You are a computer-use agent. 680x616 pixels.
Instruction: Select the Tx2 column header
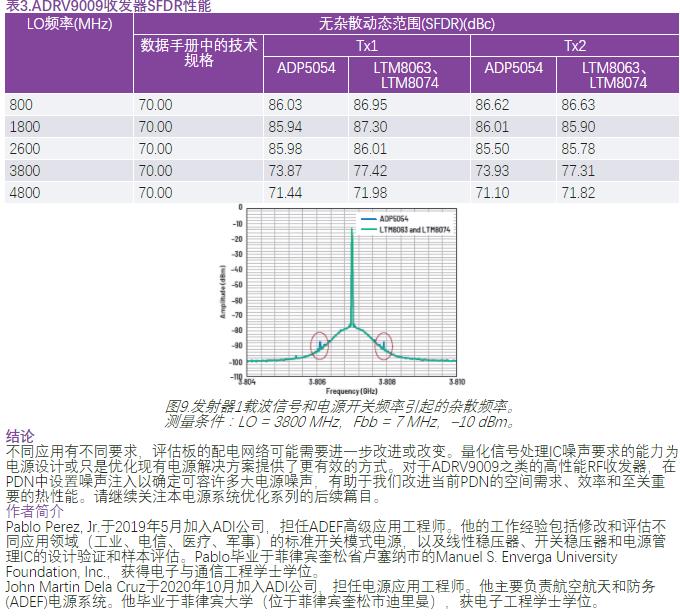click(x=575, y=46)
